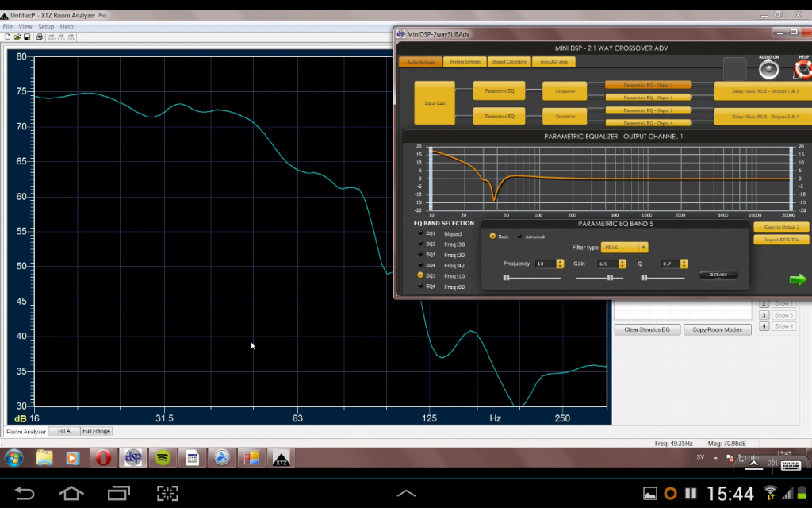Click the Gain value stepper arrows
Viewport: 812px width, 508px height.
[622, 264]
